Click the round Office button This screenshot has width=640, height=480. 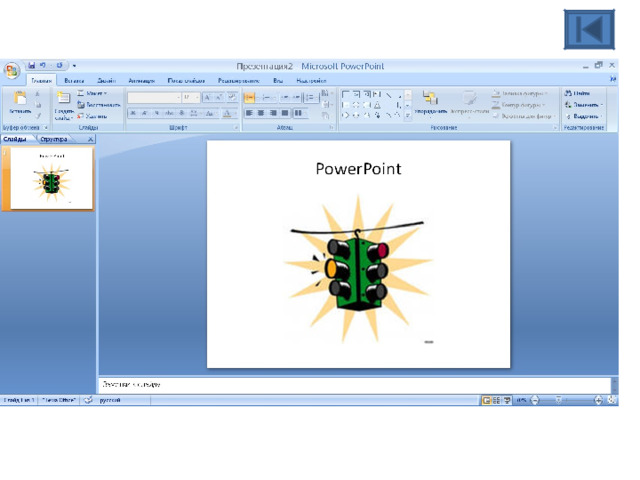point(12,71)
